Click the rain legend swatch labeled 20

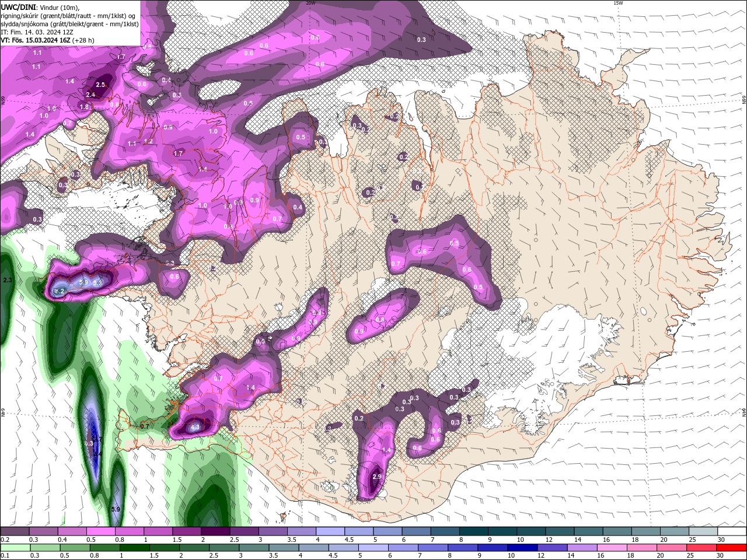[x=671, y=547]
